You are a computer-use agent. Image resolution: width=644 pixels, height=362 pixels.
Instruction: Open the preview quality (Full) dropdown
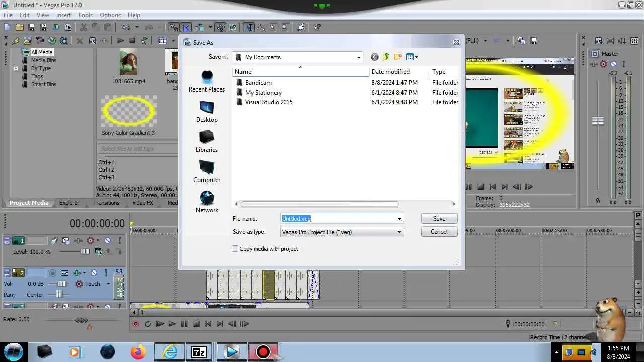pos(485,41)
